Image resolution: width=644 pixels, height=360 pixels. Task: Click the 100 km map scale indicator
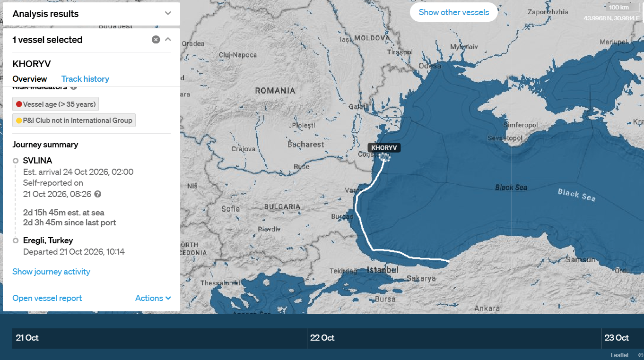[x=623, y=7]
